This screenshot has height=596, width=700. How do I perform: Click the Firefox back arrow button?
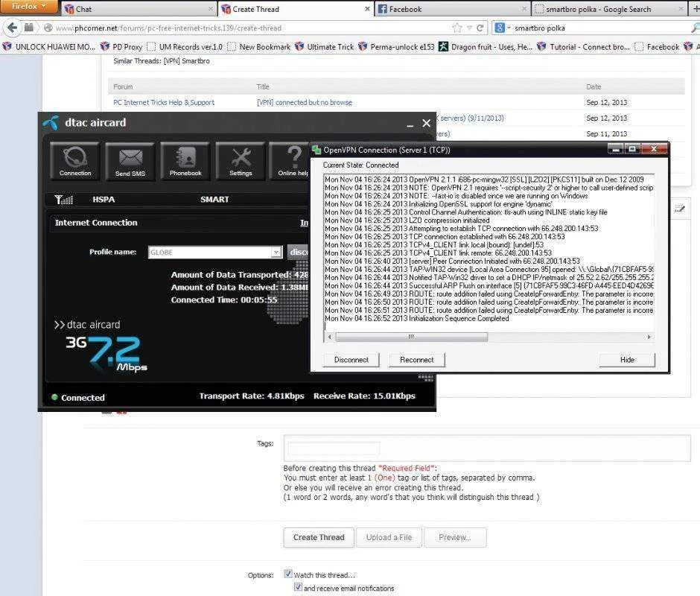tap(12, 28)
